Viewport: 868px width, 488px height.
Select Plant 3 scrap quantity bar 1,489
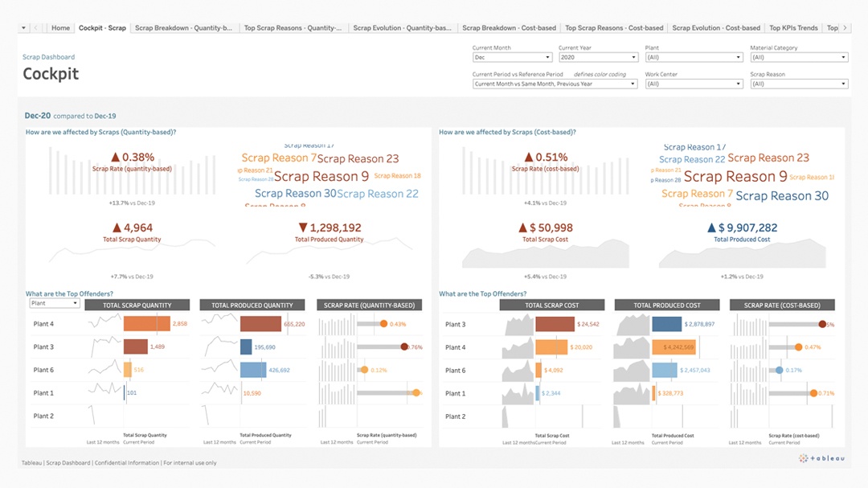coord(136,347)
